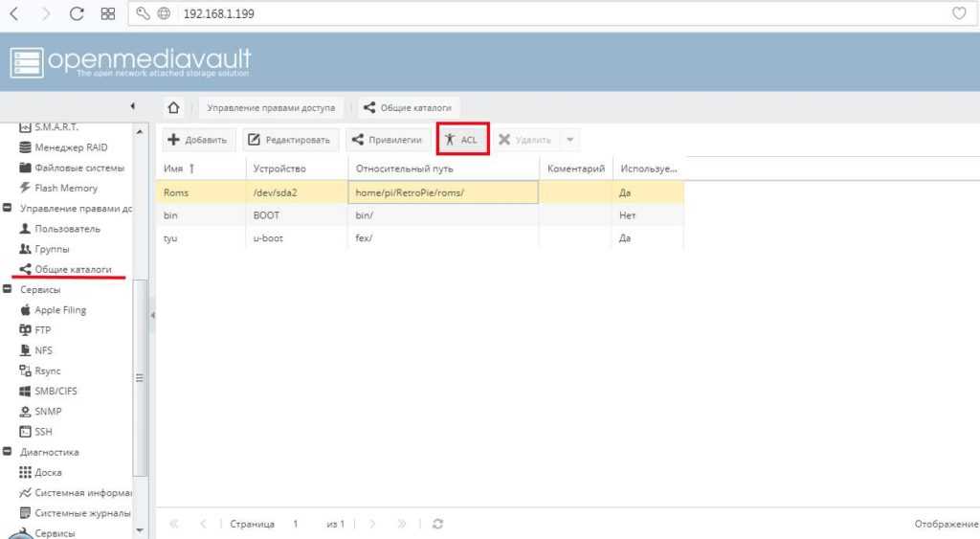Viewport: 980px width, 539px height.
Task: Open SSH service page
Action: [43, 432]
